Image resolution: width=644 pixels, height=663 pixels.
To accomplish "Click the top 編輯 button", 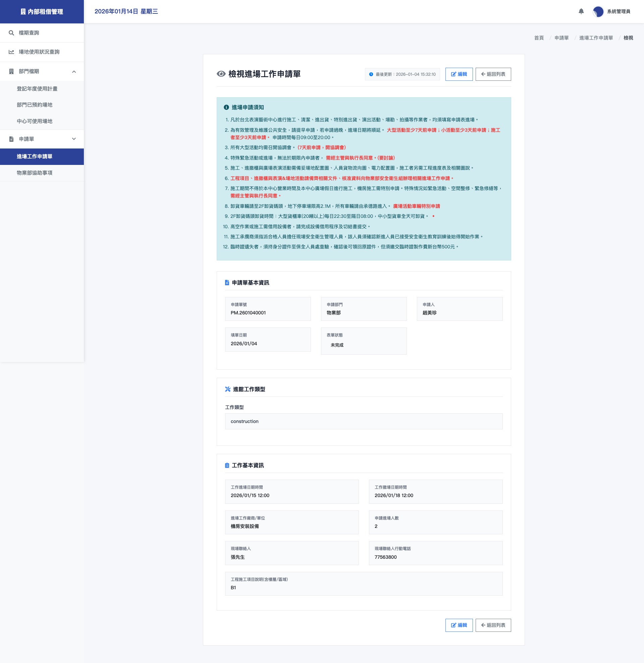I will coord(459,74).
